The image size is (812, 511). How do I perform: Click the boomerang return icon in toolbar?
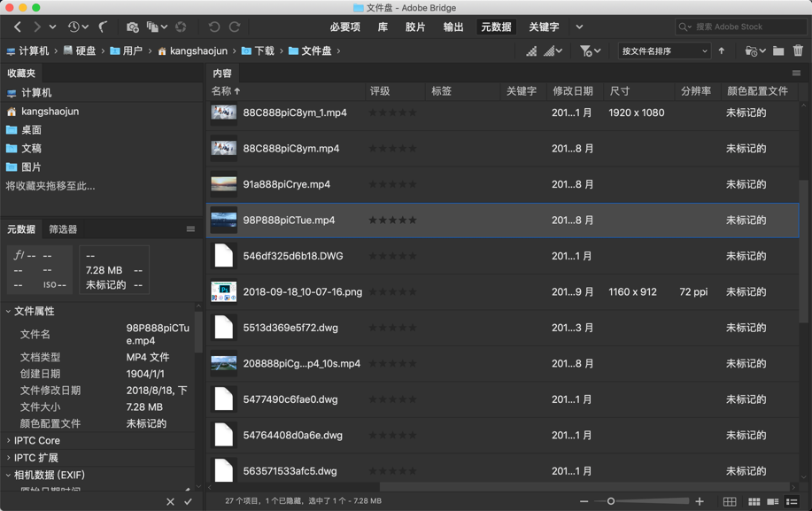click(104, 27)
